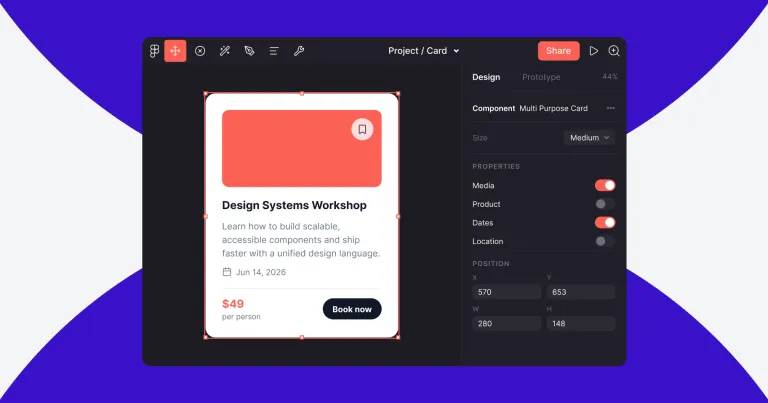This screenshot has width=768, height=403.
Task: Click the per person label
Action: pos(241,317)
